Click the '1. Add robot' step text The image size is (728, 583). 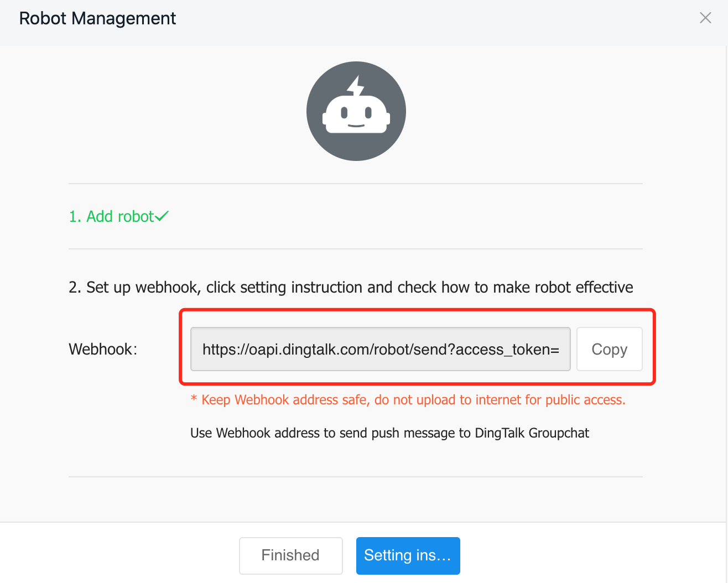(111, 216)
